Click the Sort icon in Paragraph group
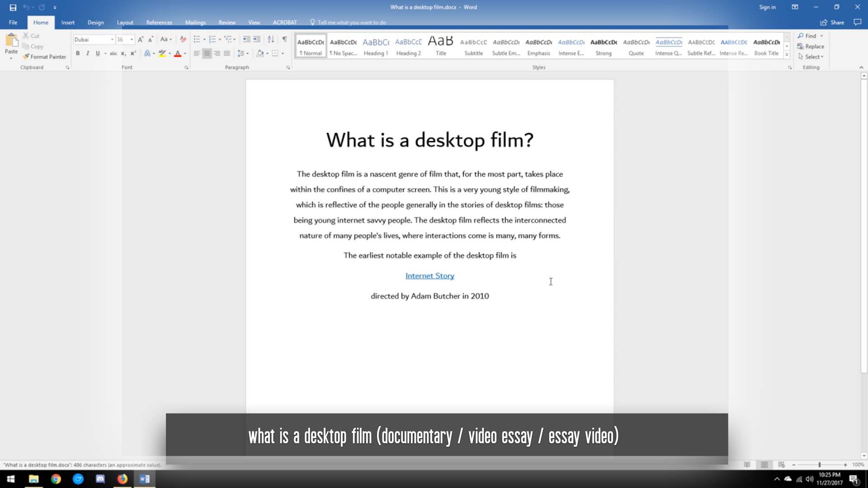This screenshot has width=868, height=488. click(x=271, y=39)
